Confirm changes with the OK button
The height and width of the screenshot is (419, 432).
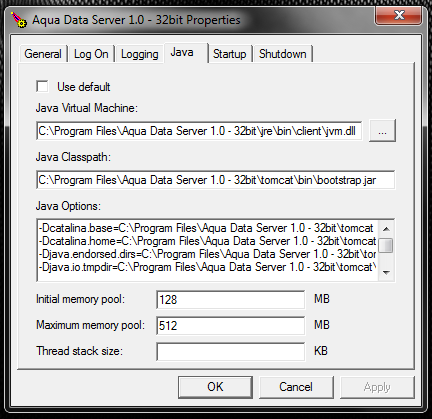pos(215,387)
